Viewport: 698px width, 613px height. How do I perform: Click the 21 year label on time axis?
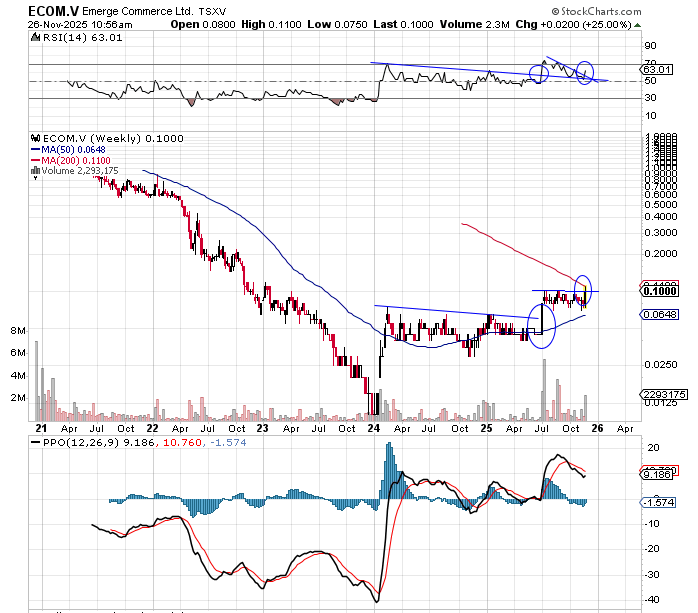(x=41, y=428)
